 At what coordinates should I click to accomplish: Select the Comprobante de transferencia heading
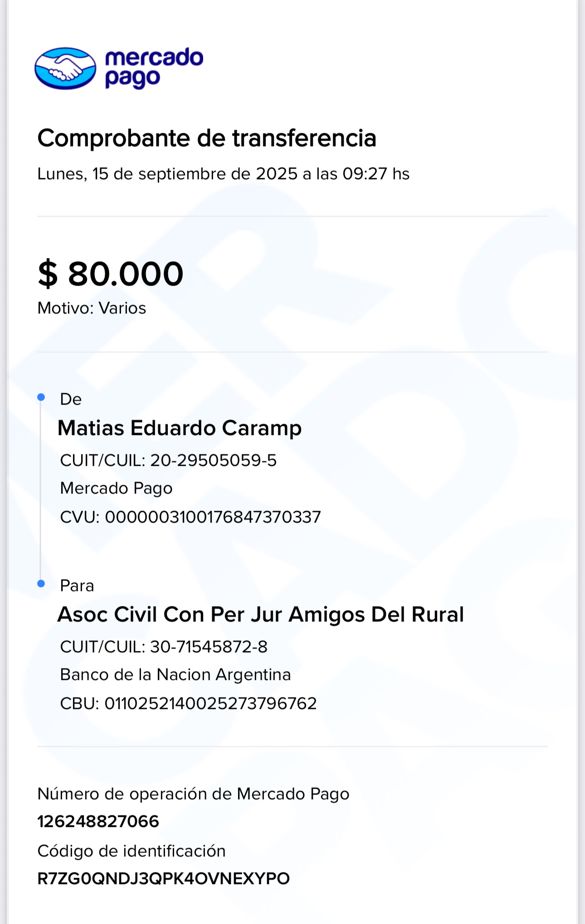click(x=207, y=138)
